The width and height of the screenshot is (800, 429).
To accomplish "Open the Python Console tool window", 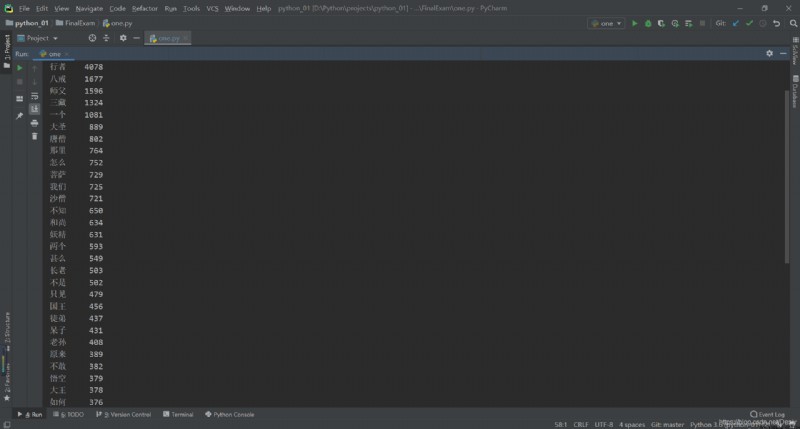I will [x=230, y=414].
